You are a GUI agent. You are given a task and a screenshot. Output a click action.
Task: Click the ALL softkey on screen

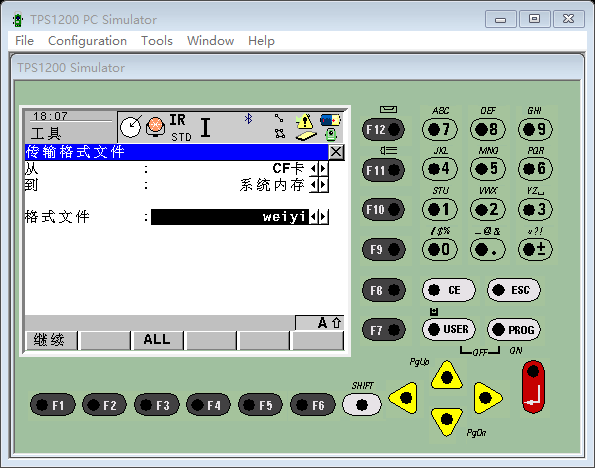click(x=157, y=340)
